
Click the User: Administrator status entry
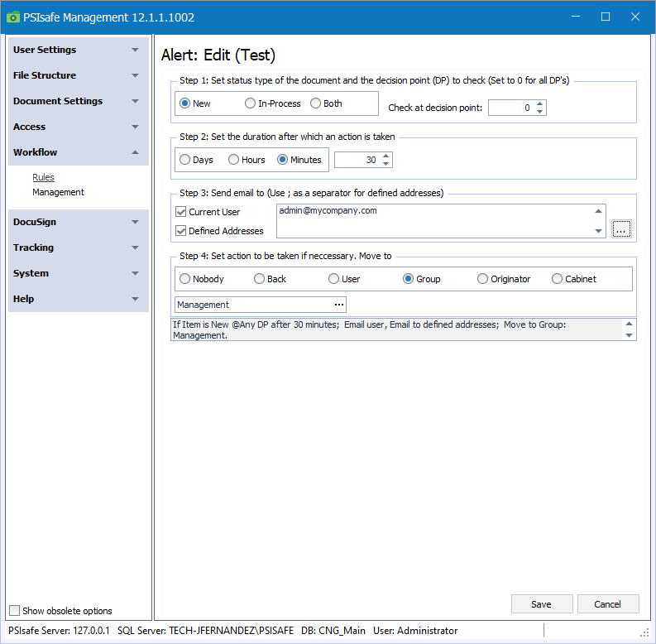[x=415, y=631]
